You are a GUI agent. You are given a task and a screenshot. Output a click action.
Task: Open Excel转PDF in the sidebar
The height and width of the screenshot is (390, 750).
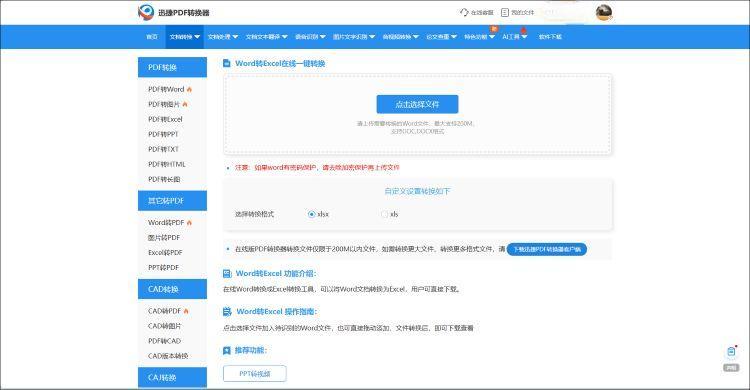pyautogui.click(x=165, y=253)
